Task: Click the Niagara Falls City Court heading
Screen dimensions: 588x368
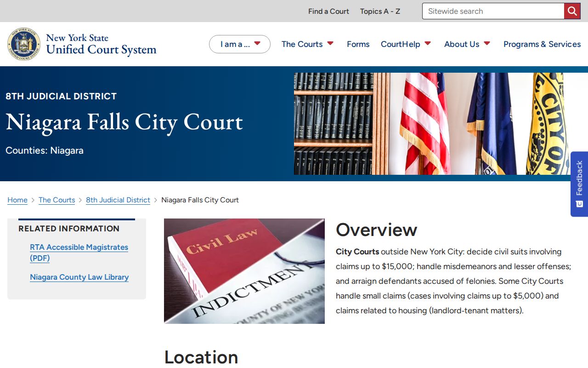Action: pyautogui.click(x=124, y=122)
